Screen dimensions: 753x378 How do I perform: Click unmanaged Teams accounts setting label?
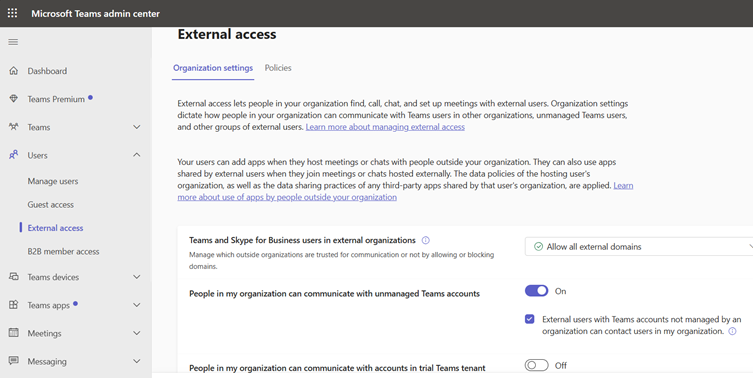click(x=334, y=293)
